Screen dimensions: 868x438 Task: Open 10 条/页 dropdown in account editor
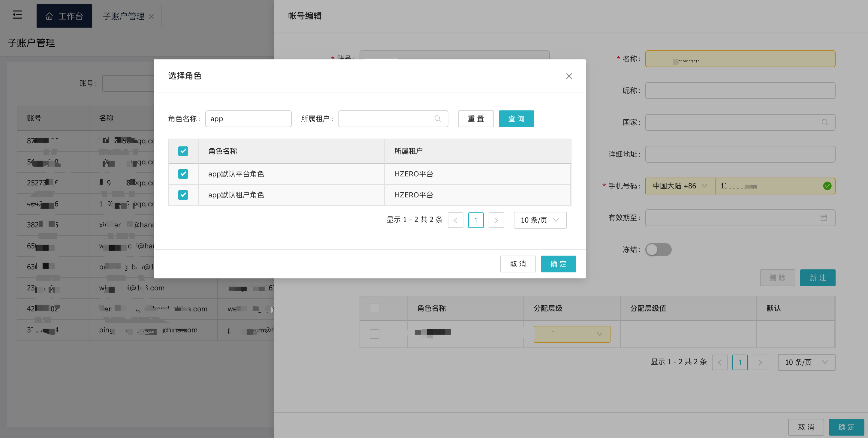click(x=806, y=362)
